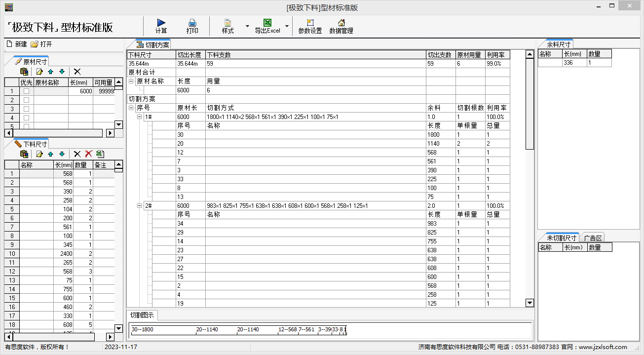Collapse the 序号 cutting plan node
The height and width of the screenshot is (355, 644).
coord(131,108)
